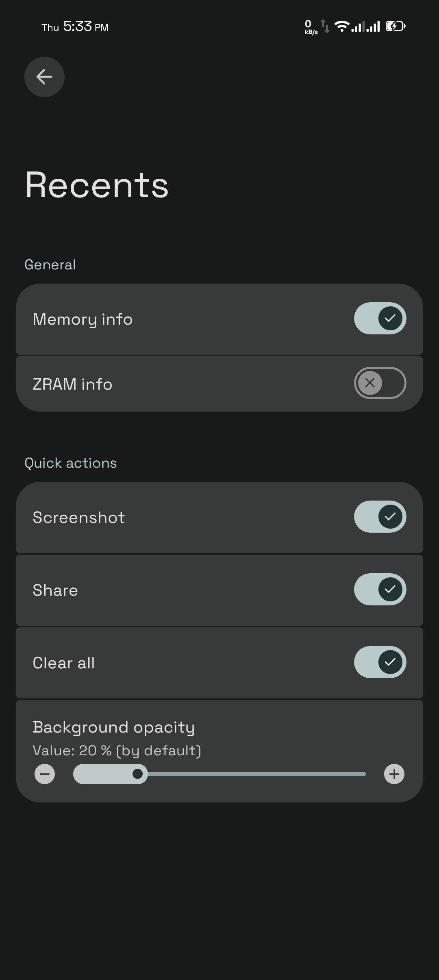The image size is (439, 980).
Task: Switch off the Clear all toggle
Action: [x=380, y=662]
